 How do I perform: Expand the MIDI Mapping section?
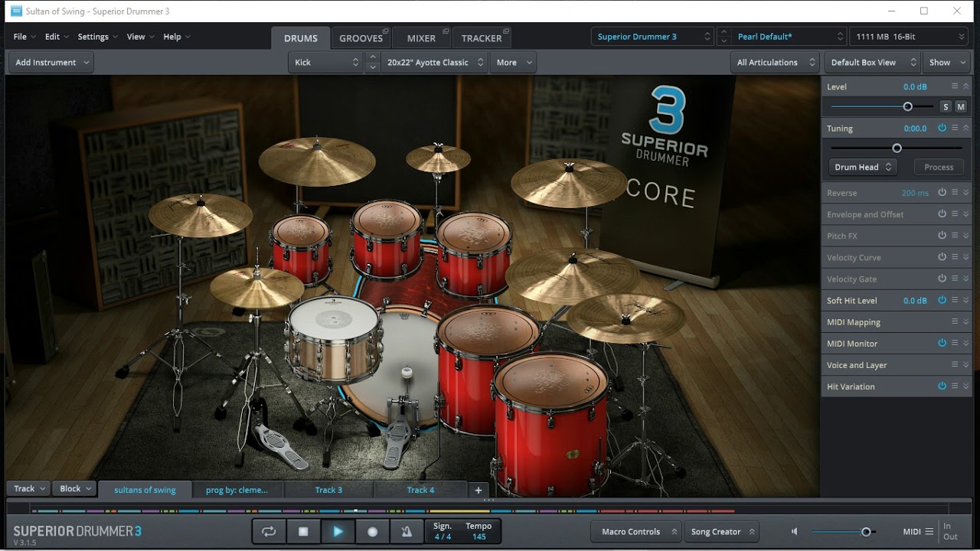[966, 321]
